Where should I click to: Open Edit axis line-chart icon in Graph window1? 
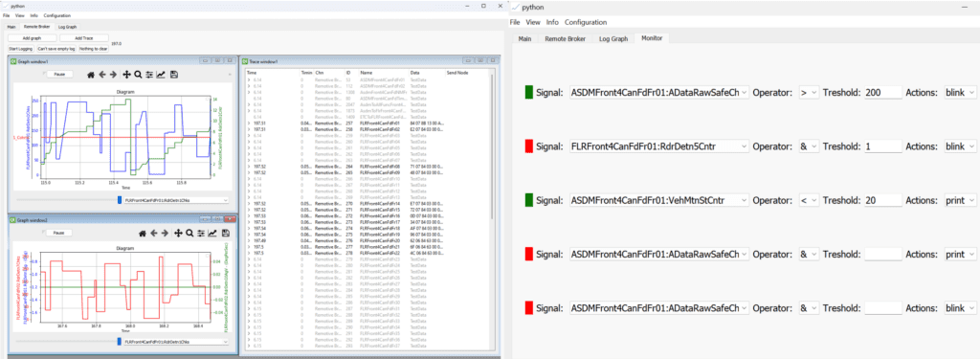(161, 75)
